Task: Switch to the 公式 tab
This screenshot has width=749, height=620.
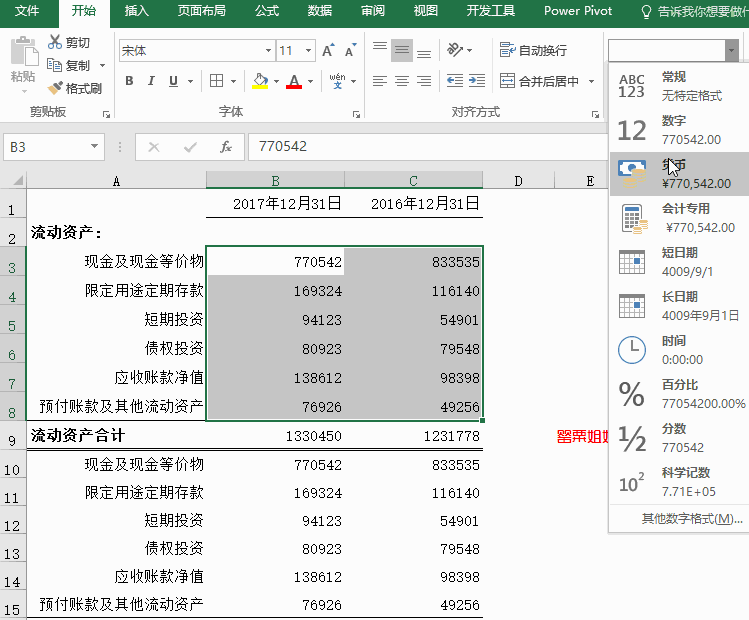Action: 267,11
